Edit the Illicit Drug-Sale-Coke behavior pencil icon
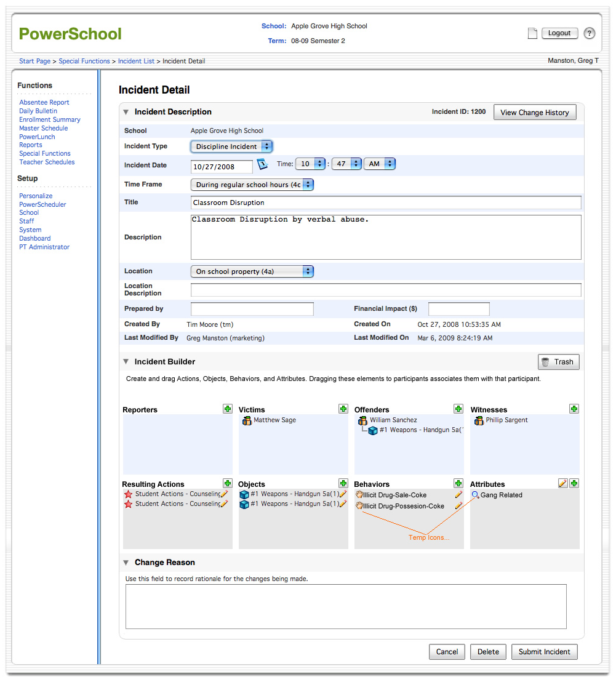The height and width of the screenshot is (682, 616). click(x=458, y=495)
